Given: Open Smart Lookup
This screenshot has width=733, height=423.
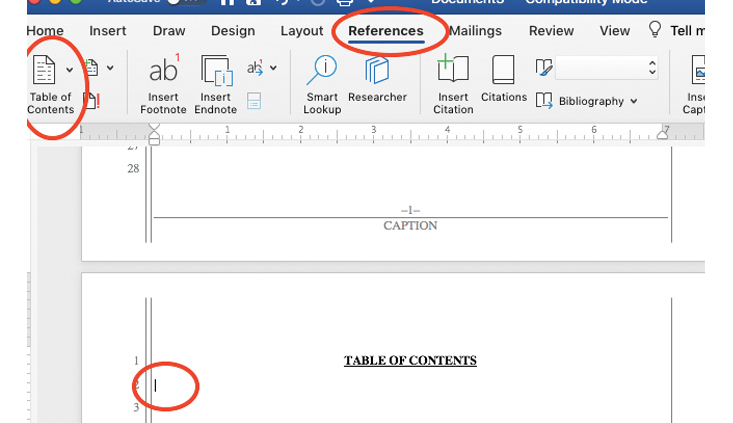Looking at the screenshot, I should click(x=322, y=70).
